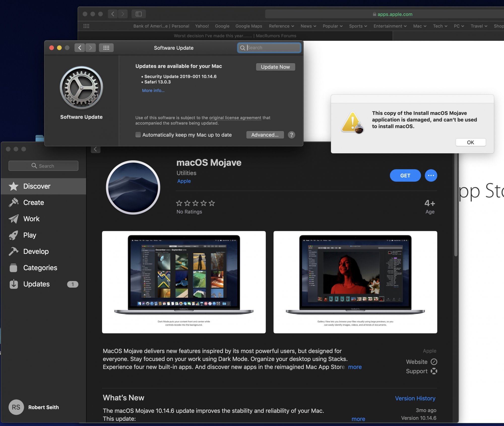
Task: Open the Google Maps bookmark
Action: click(249, 26)
